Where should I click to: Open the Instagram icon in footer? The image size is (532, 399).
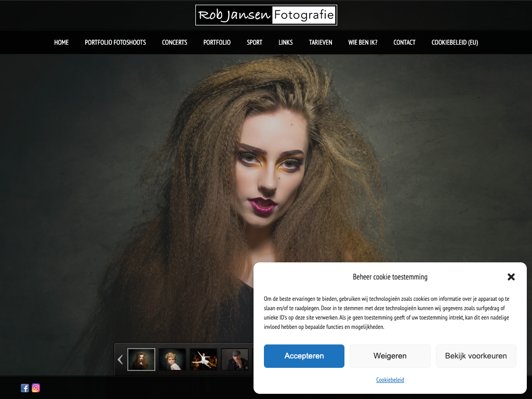(36, 388)
